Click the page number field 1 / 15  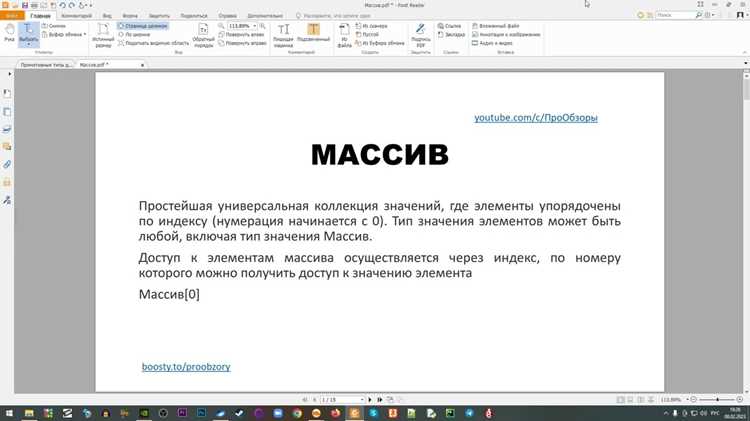coord(340,399)
